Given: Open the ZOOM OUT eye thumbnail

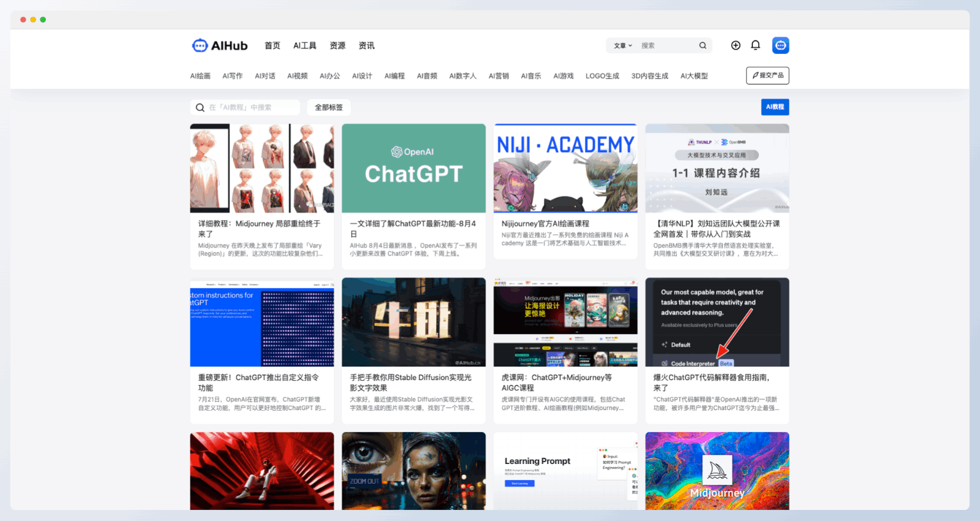Looking at the screenshot, I should [x=413, y=471].
